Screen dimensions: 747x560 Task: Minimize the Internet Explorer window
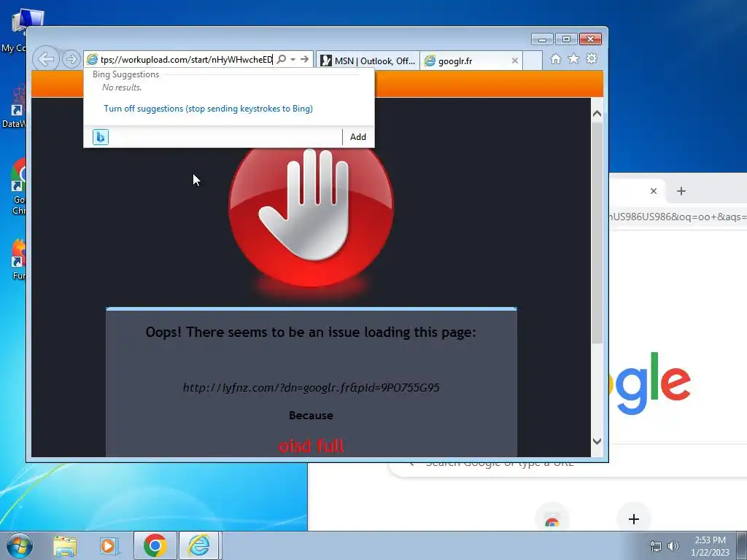point(542,39)
